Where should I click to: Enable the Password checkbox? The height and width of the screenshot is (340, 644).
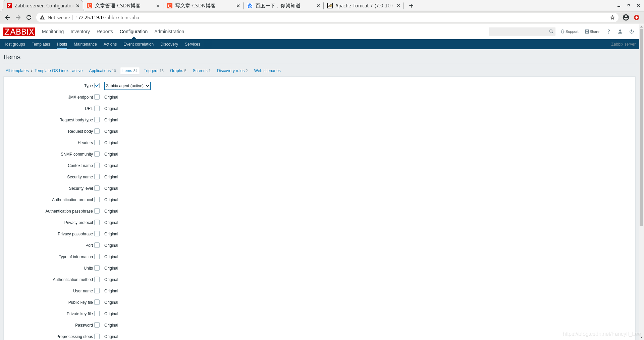[x=97, y=325]
